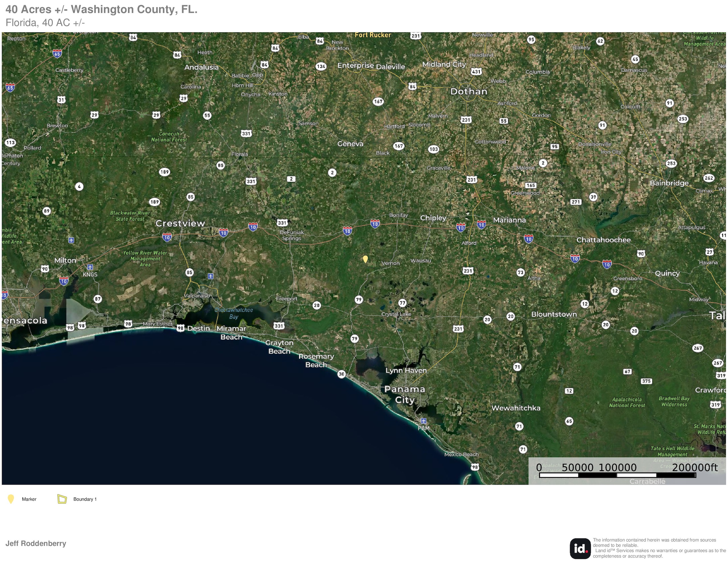This screenshot has width=728, height=562.
Task: Click the Highway 79 shield above Crystal Lake
Action: [359, 299]
